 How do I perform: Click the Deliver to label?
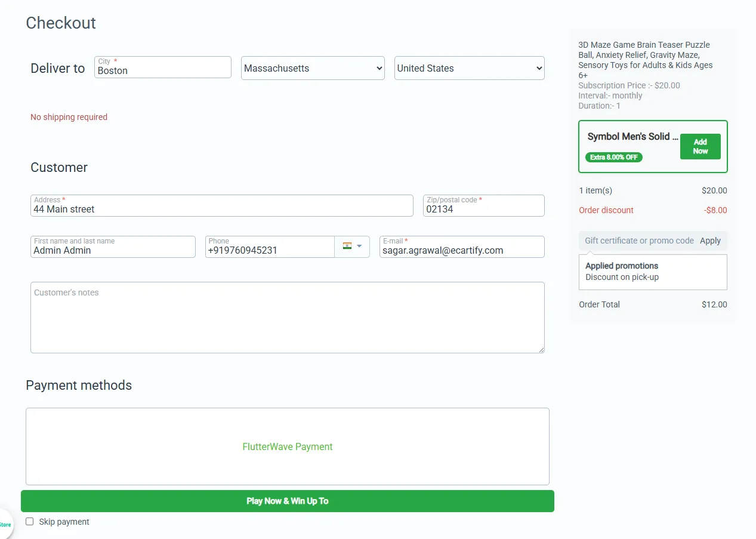pyautogui.click(x=58, y=68)
